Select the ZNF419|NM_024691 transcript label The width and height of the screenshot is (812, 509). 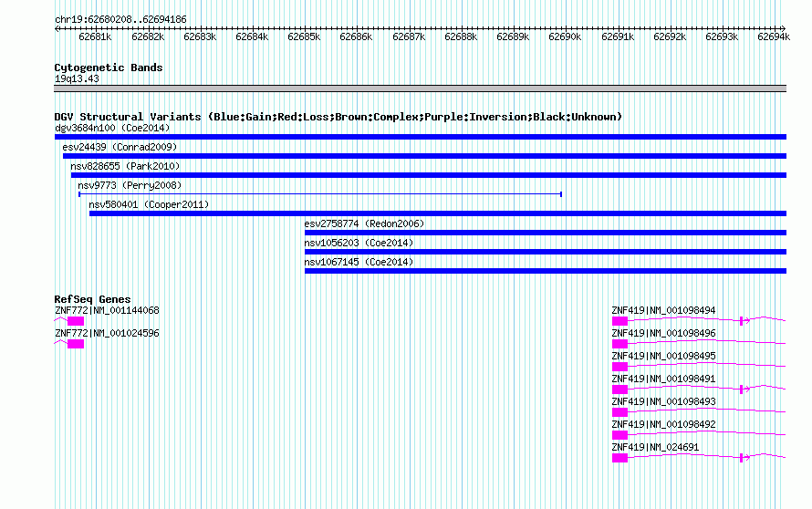tap(655, 447)
